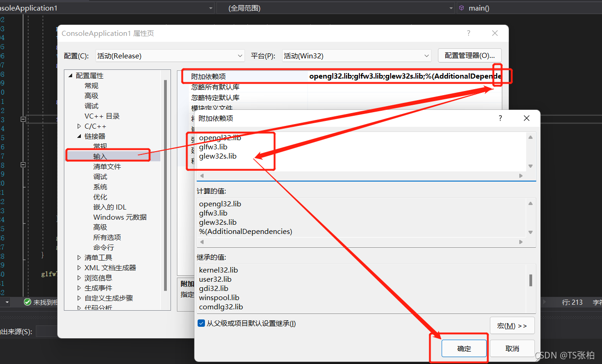Open the 配置 dropdown showing 活动(Release)
Screen dimensions: 602x364
pos(170,56)
